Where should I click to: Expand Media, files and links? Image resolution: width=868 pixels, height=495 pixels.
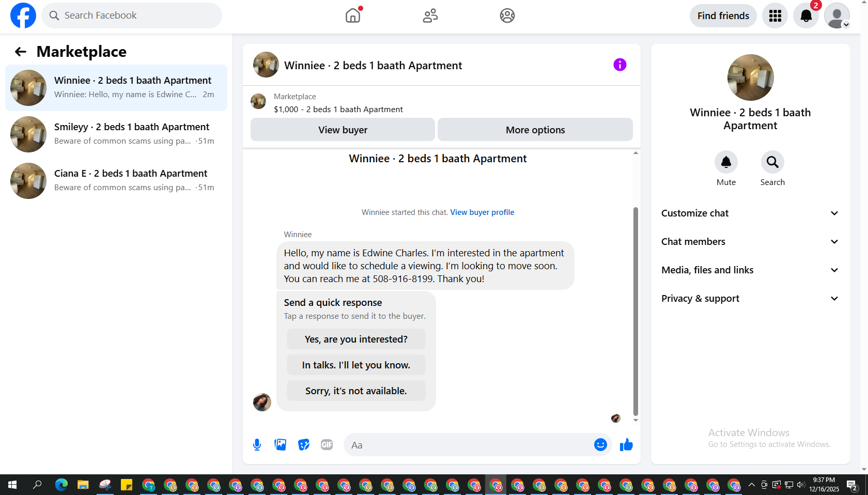tap(750, 270)
